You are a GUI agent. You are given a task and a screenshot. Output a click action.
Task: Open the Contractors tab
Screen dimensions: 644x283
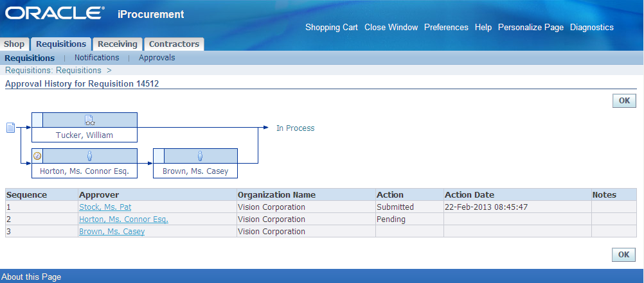(174, 44)
